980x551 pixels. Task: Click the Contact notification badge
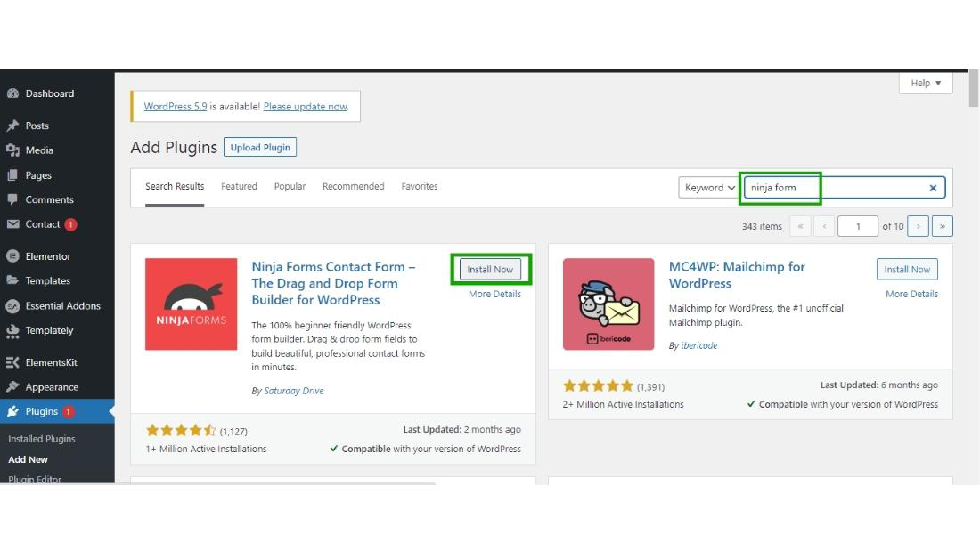[x=70, y=224]
